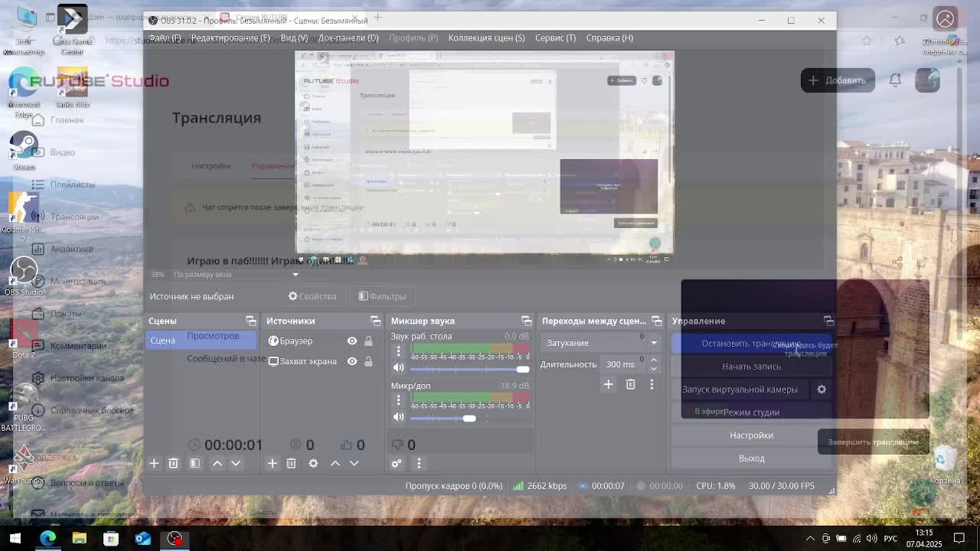Click Остановить трансляцию button
The height and width of the screenshot is (551, 980).
[751, 344]
